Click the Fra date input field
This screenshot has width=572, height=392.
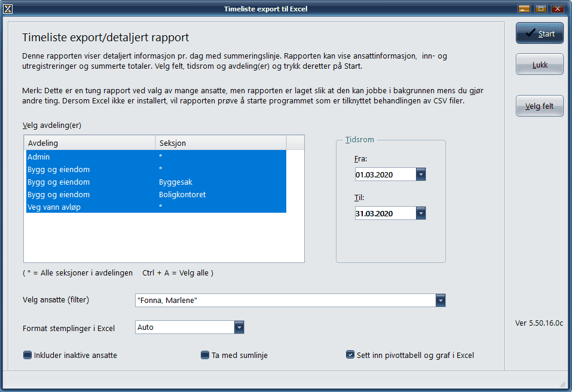coord(384,174)
